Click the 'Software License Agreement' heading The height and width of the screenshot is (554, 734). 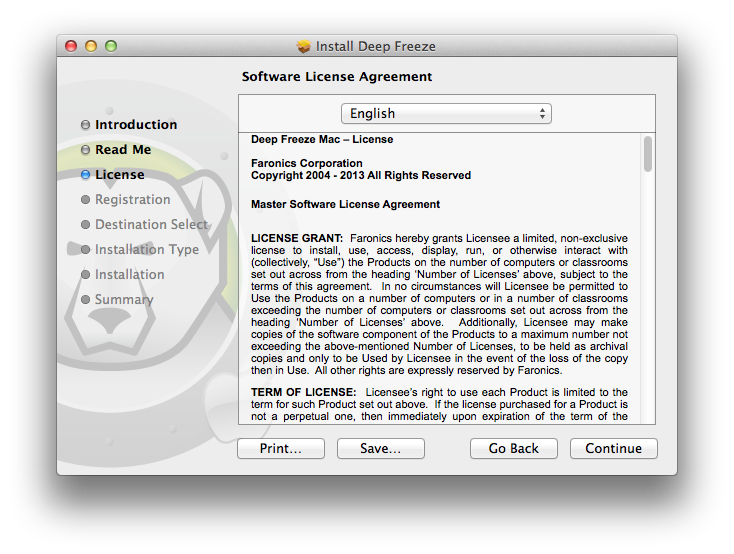[x=337, y=76]
